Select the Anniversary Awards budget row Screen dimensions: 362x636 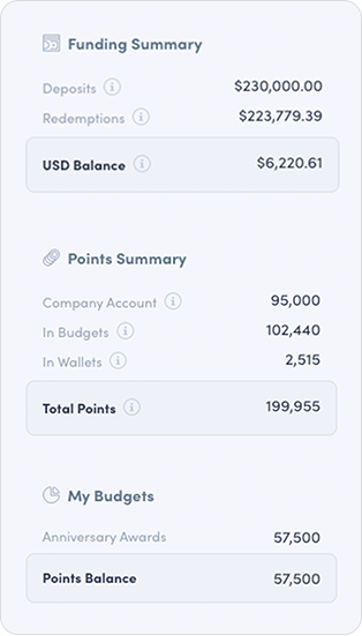click(181, 537)
